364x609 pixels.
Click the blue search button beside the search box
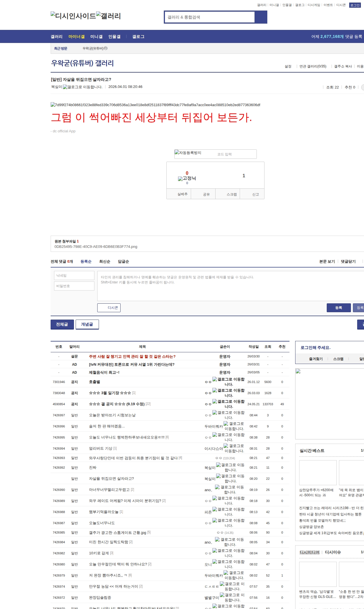click(x=261, y=17)
